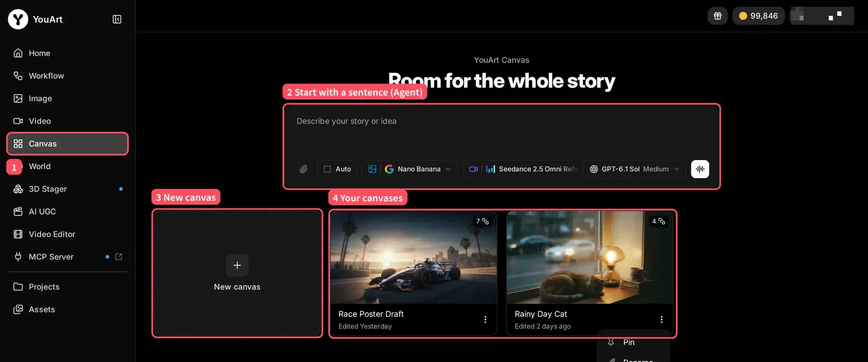Open the Workflow section
Viewport: 868px width, 362px height.
[x=67, y=76]
